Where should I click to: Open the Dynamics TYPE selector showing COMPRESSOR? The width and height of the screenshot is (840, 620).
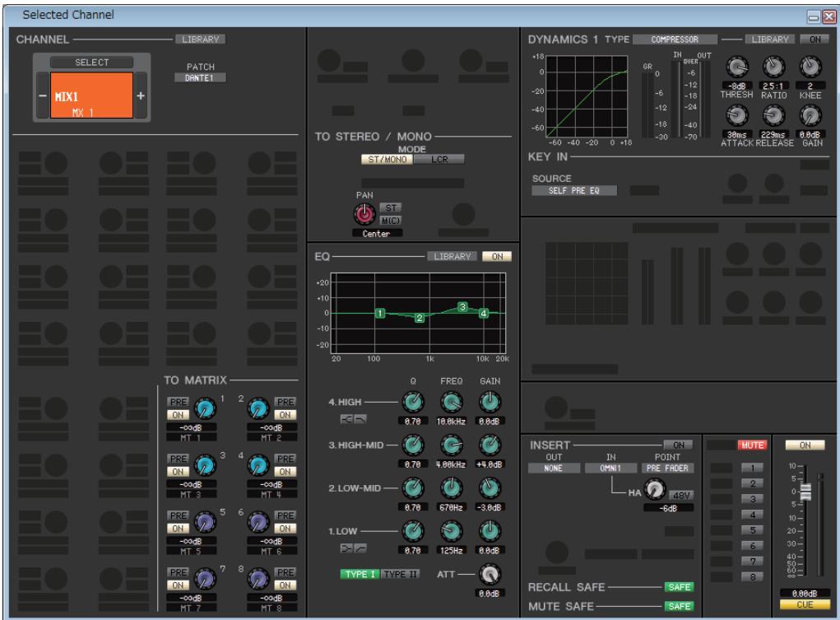click(x=675, y=40)
